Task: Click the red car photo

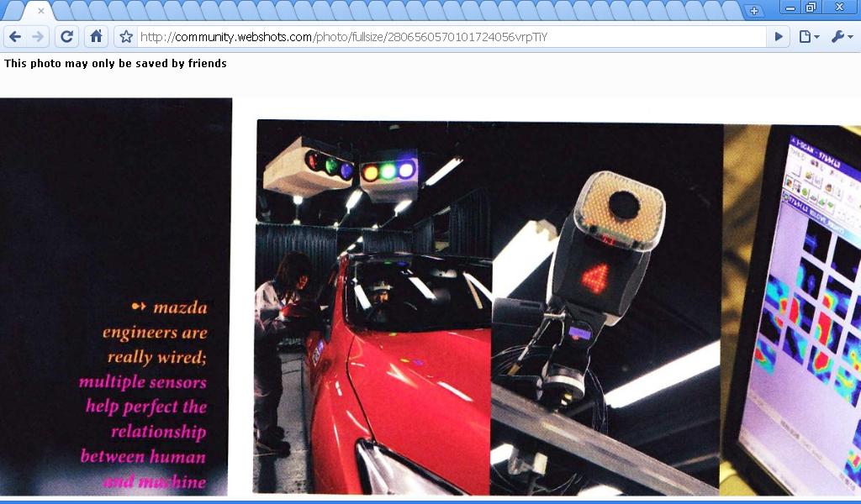Action: 373,307
